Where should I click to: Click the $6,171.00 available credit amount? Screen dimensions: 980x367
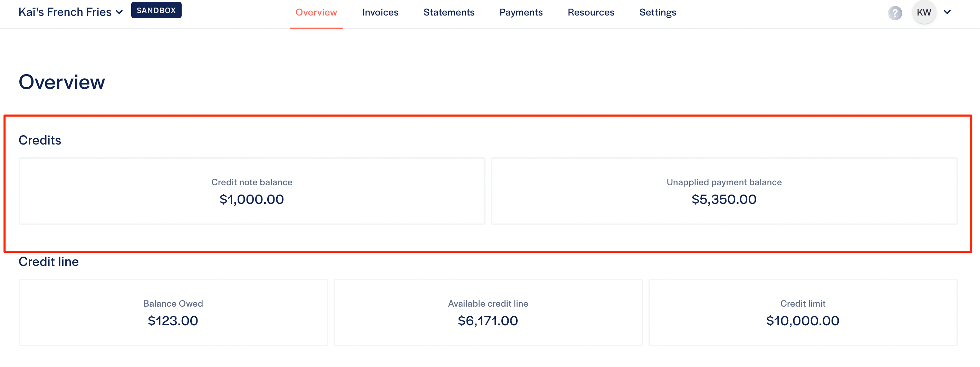coord(488,321)
